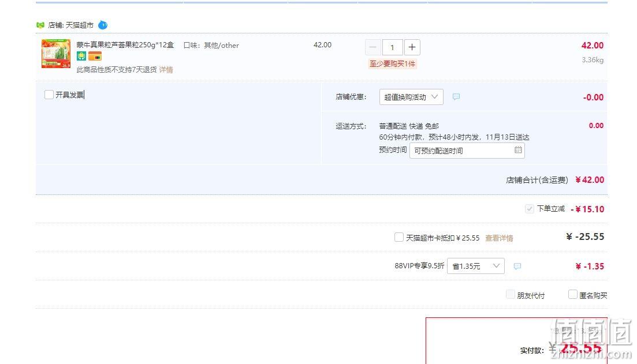This screenshot has height=364, width=637.
Task: Check the 朋友代付 option
Action: coord(511,295)
